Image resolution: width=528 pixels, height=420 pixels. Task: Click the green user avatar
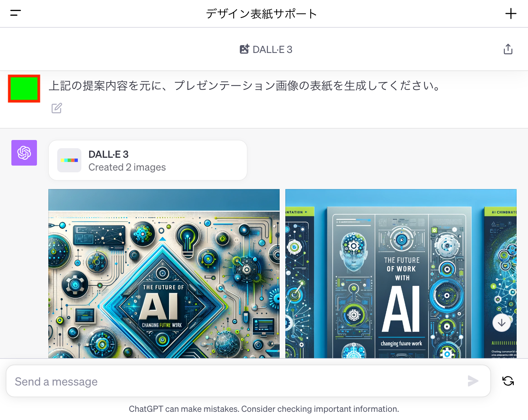tap(24, 88)
